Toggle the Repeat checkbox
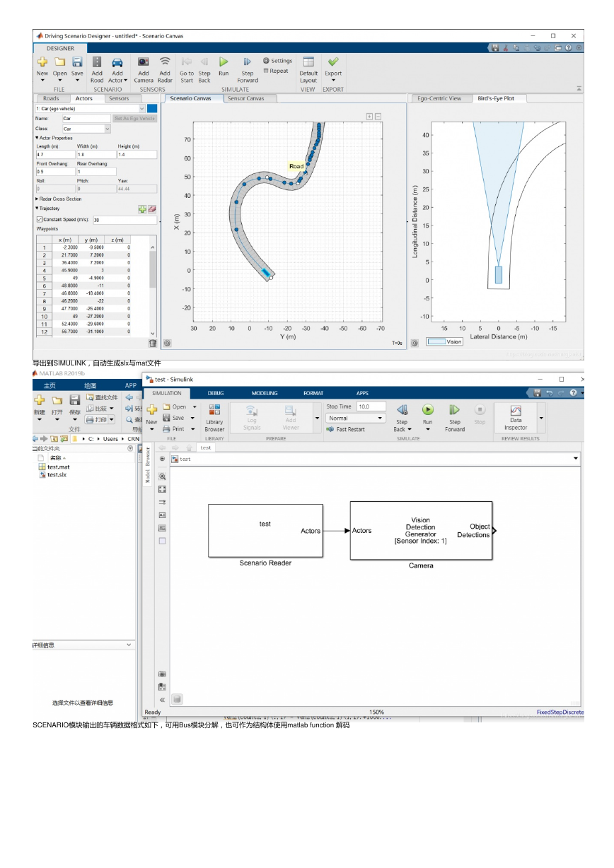 point(266,71)
